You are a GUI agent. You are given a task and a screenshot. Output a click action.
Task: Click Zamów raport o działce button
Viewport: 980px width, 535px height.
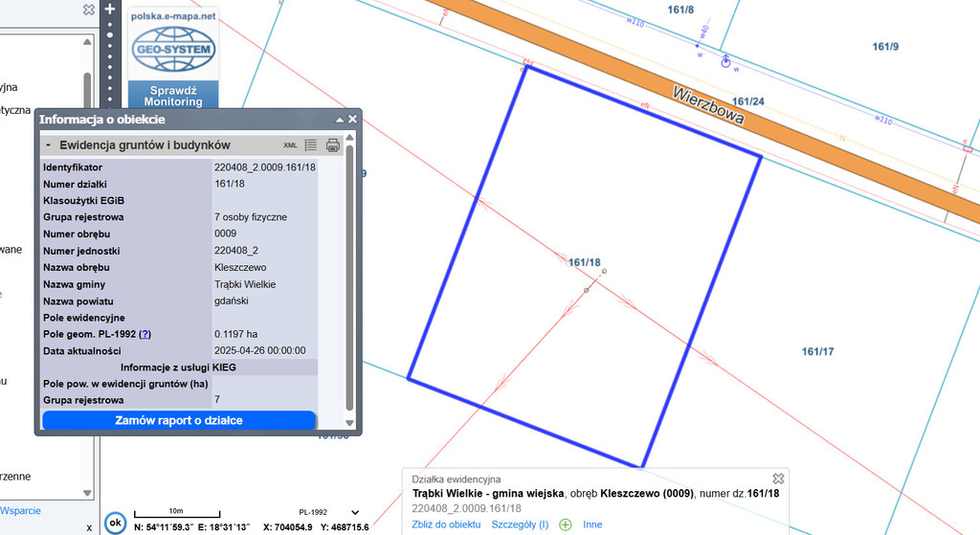tap(179, 420)
